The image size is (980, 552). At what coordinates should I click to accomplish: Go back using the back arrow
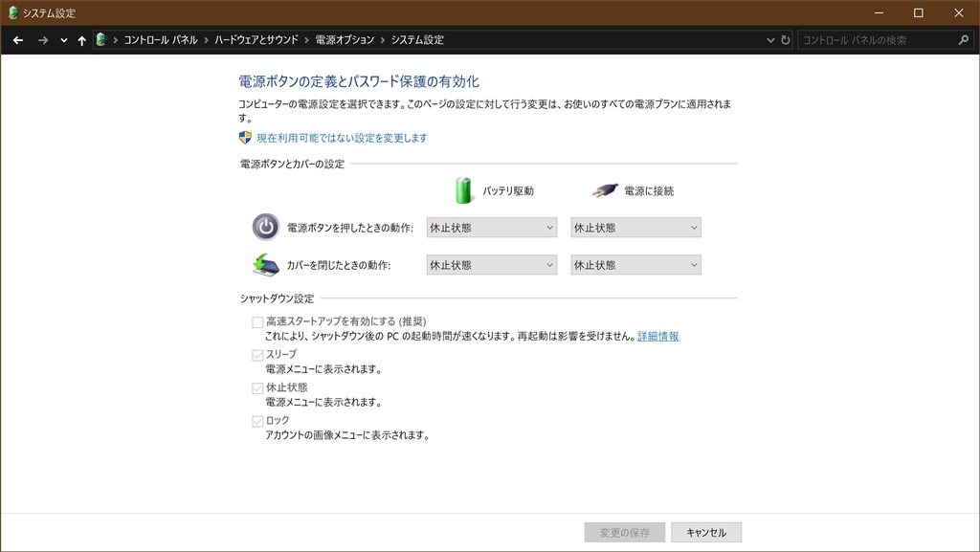[18, 40]
